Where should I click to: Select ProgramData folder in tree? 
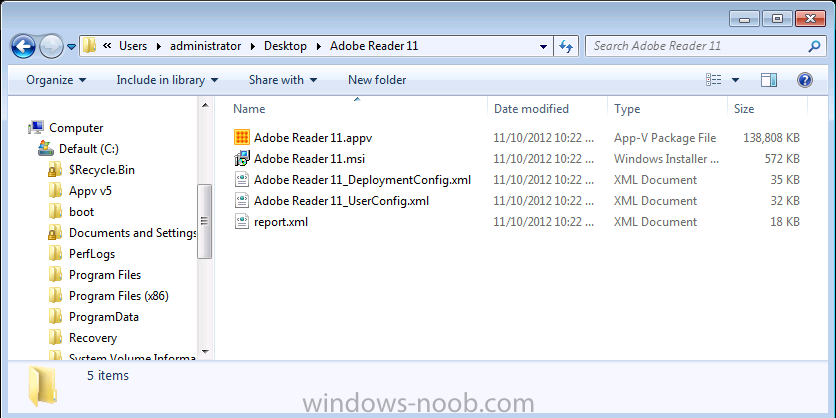(104, 317)
